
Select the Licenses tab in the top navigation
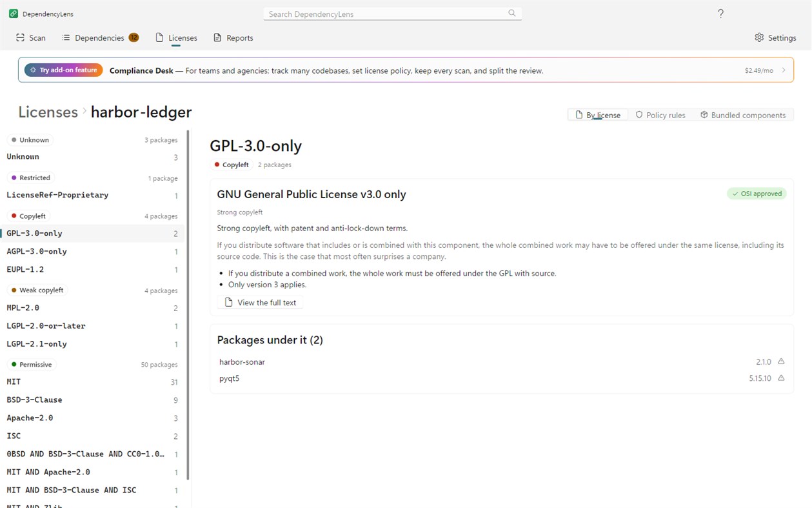point(177,38)
